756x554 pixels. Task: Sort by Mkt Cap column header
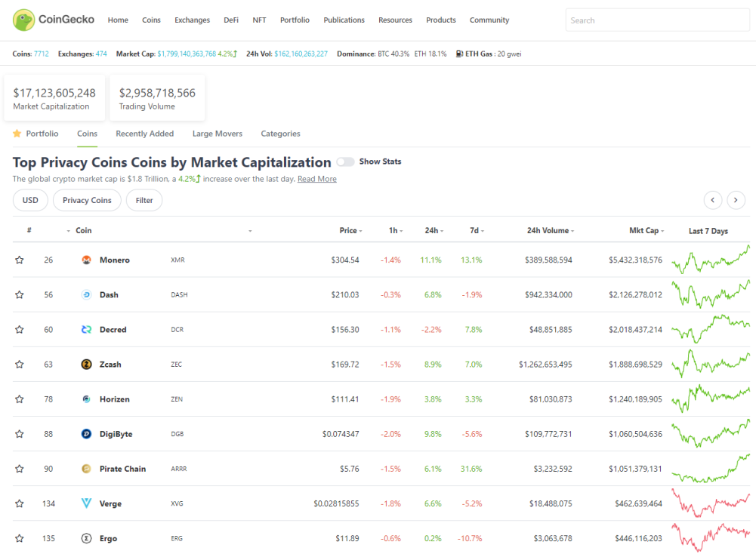point(646,230)
